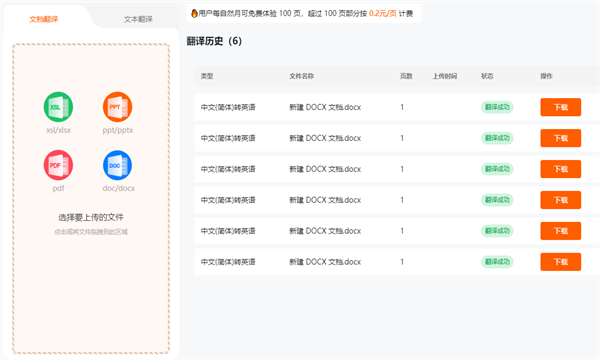Switch to the 文本翻译 tab
The image size is (600, 360).
click(138, 19)
